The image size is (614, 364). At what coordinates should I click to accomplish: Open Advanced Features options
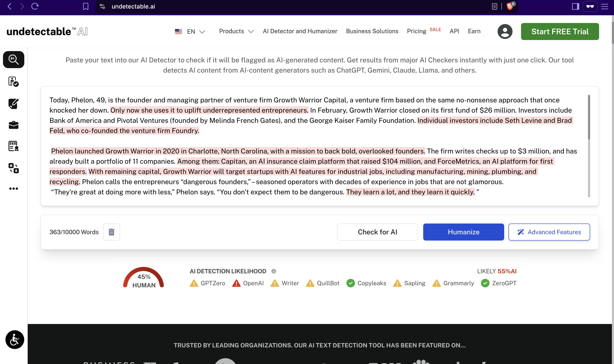pyautogui.click(x=549, y=232)
